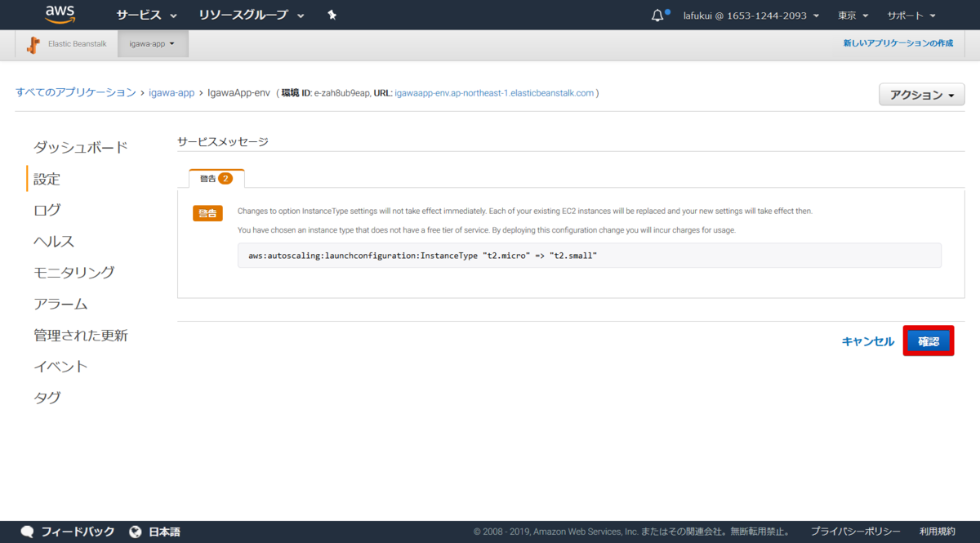Open ヘルス in the sidebar
Viewport: 980px width, 543px height.
coord(54,241)
